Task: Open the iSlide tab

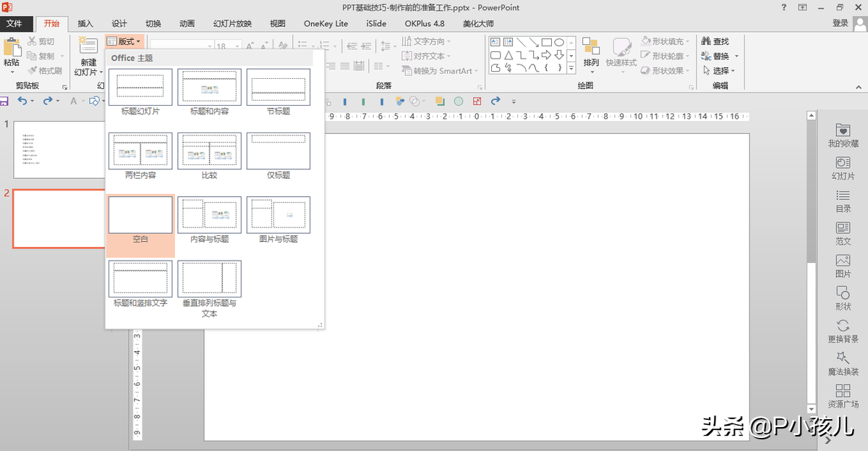Action: pyautogui.click(x=376, y=23)
